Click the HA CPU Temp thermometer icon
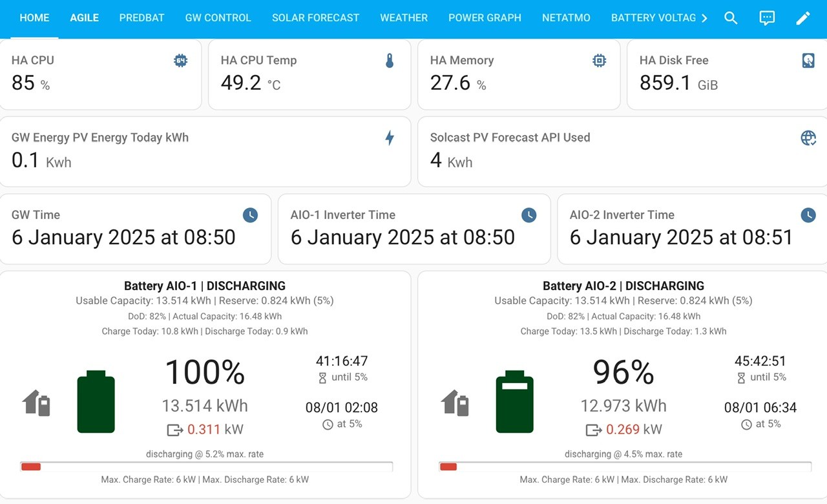The width and height of the screenshot is (827, 504). coord(390,61)
